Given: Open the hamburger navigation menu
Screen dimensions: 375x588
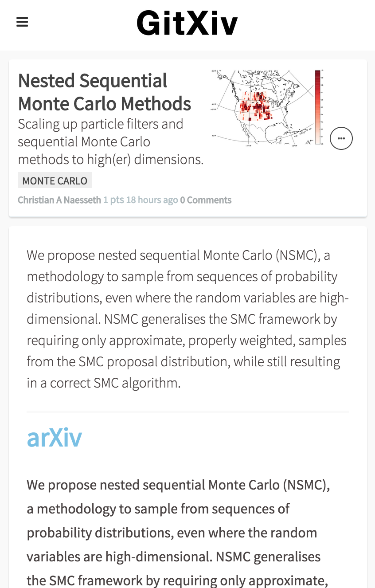Looking at the screenshot, I should 22,22.
